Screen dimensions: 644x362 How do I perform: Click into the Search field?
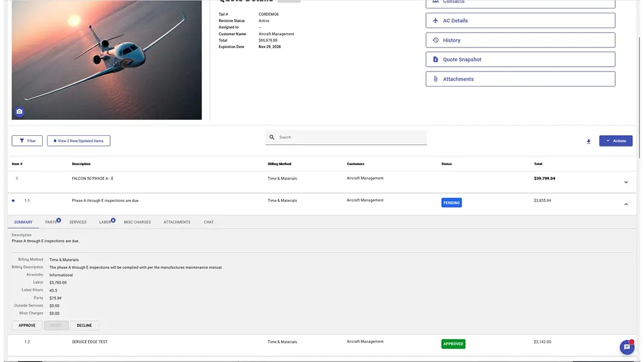(346, 138)
